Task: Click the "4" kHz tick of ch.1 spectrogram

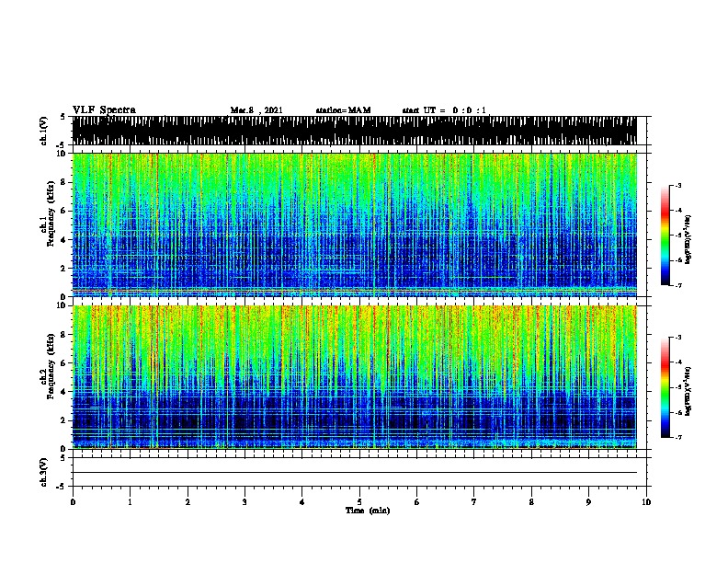Action: pyautogui.click(x=64, y=240)
